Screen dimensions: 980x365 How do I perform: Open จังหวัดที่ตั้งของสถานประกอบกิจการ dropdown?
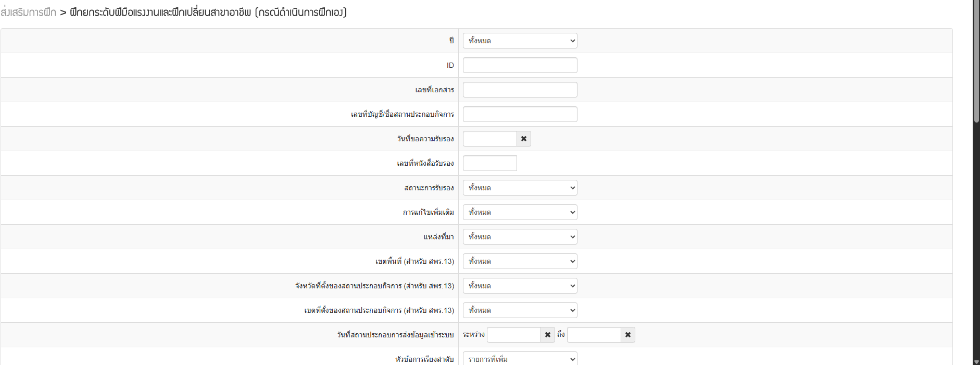(x=520, y=286)
